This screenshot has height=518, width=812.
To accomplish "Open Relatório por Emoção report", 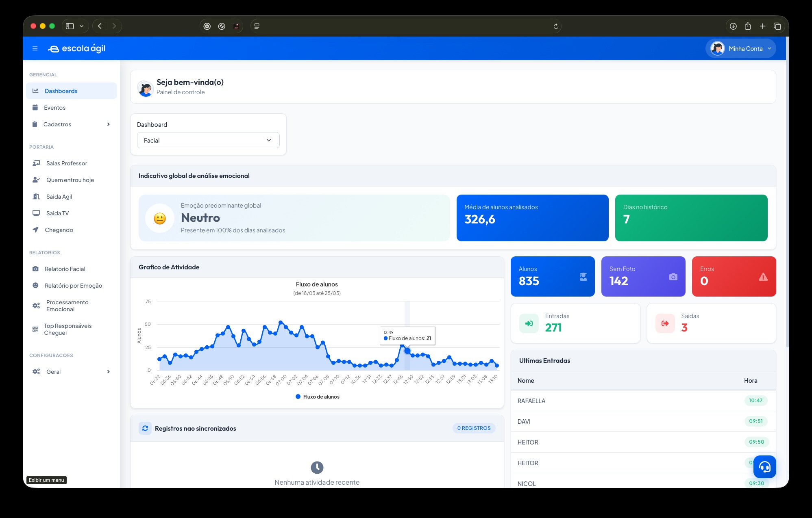I will pyautogui.click(x=73, y=286).
